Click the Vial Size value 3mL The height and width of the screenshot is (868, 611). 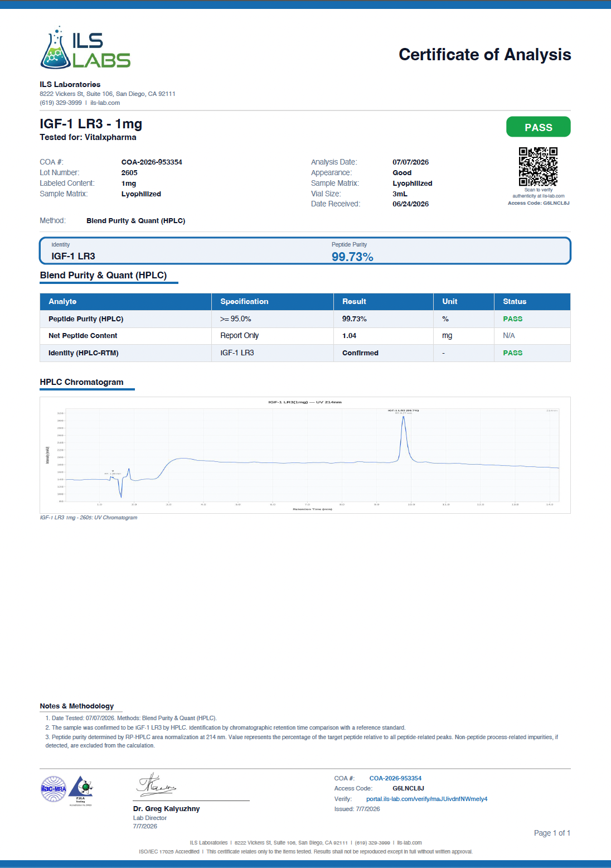tap(400, 194)
